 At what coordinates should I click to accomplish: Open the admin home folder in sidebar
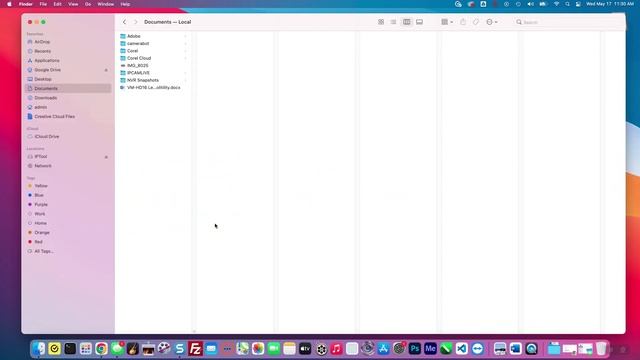coord(40,107)
